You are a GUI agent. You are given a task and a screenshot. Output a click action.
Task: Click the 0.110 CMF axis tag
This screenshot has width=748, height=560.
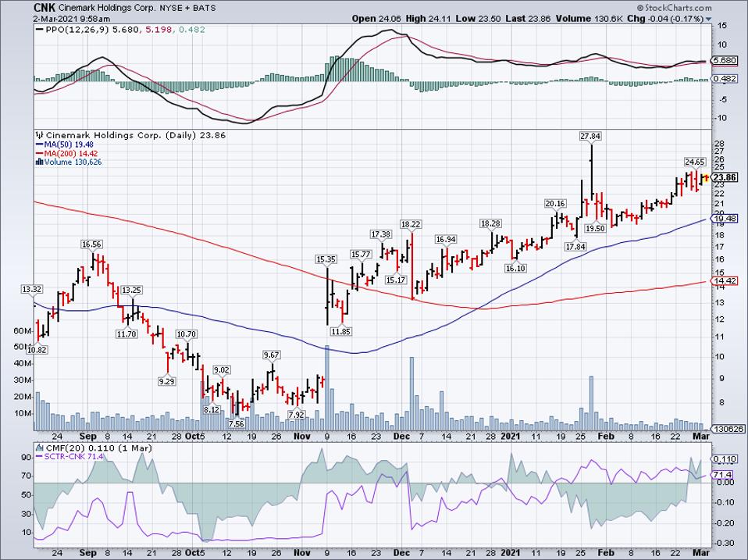click(x=725, y=459)
